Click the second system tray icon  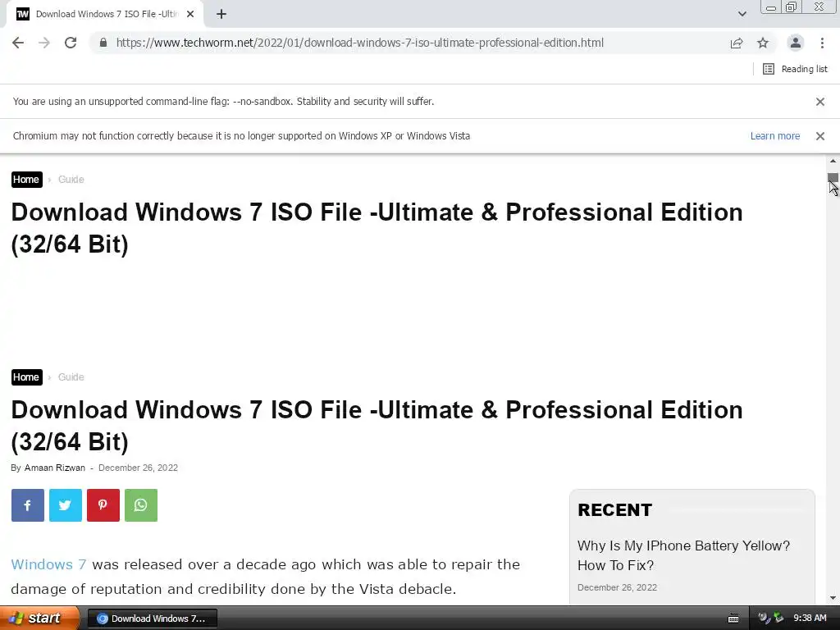[778, 619]
